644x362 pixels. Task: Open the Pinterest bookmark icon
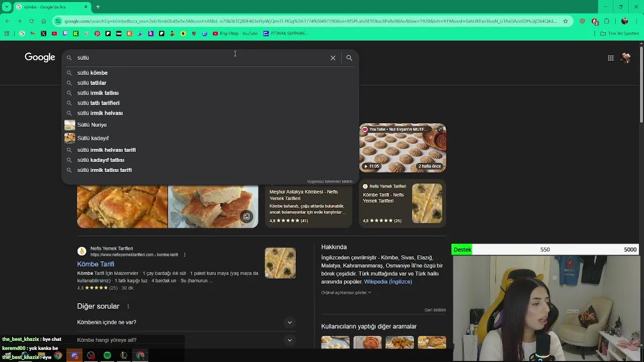[97, 34]
